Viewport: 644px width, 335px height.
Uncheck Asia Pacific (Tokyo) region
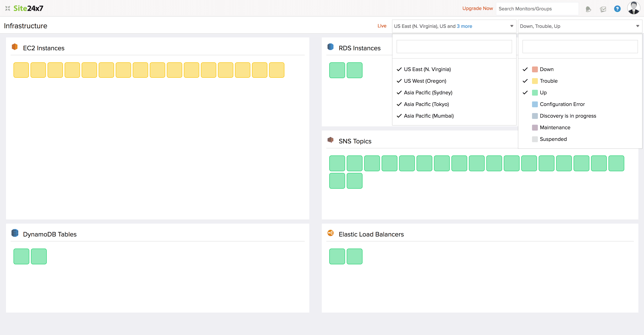click(x=454, y=104)
